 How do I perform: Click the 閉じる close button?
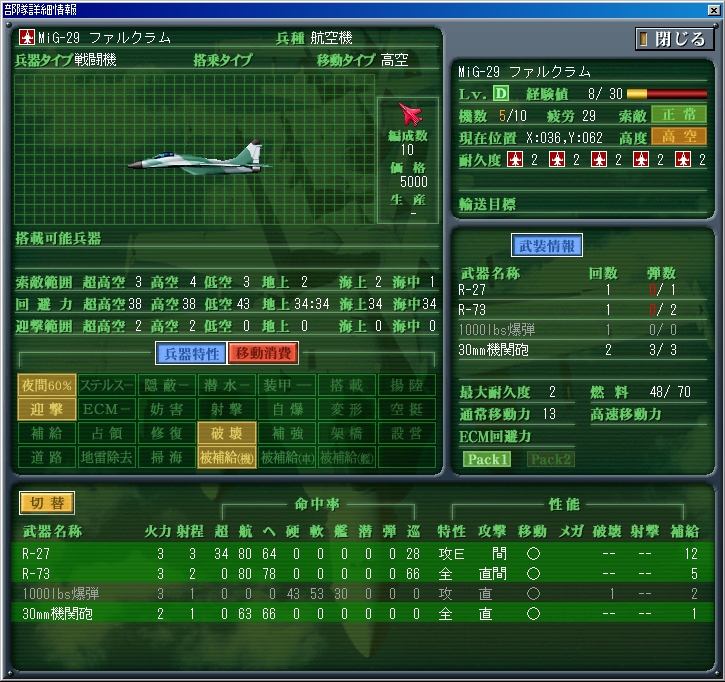pos(674,39)
